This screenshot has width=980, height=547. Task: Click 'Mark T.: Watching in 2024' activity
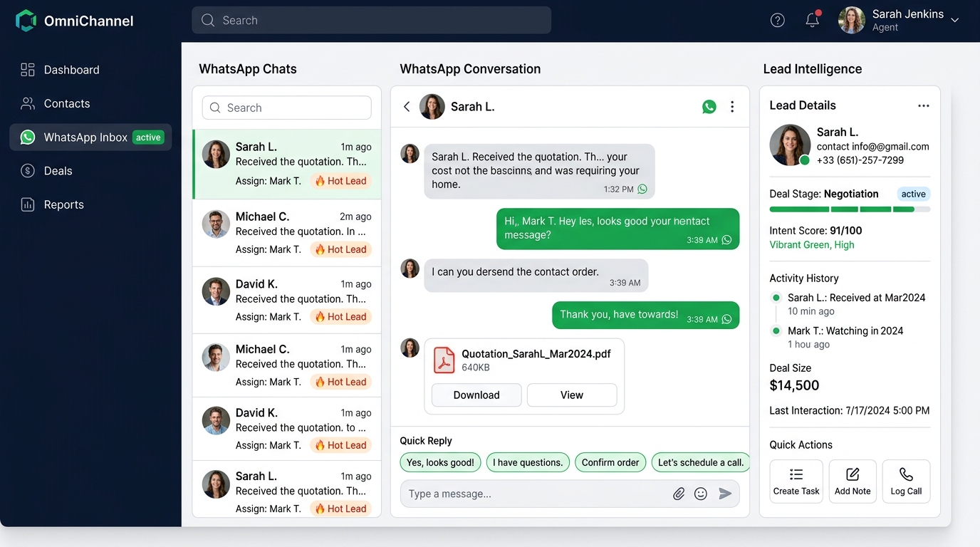[845, 331]
